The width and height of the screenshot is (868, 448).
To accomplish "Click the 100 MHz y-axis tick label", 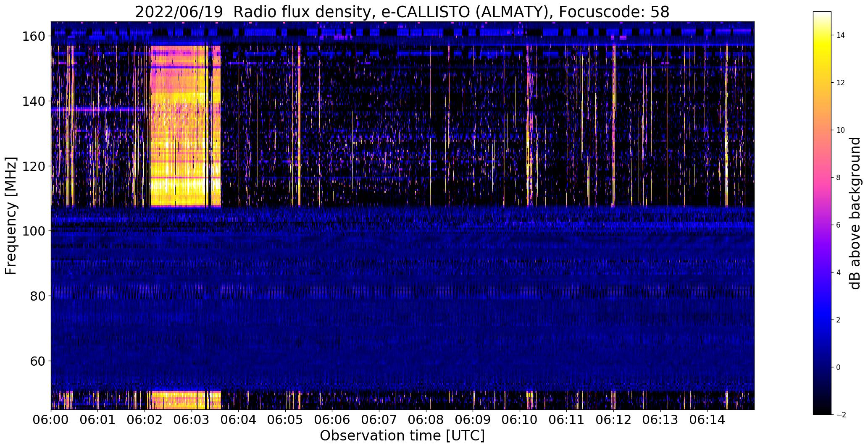I will point(34,231).
